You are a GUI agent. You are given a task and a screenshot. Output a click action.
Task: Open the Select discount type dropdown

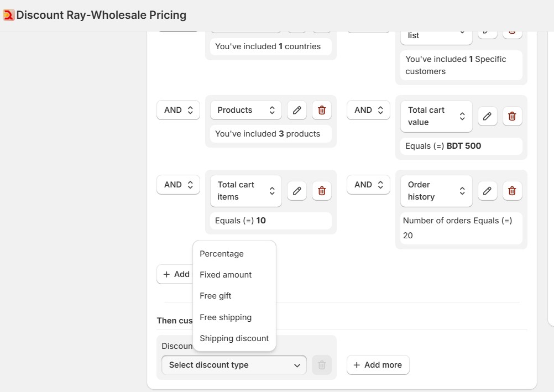pos(233,365)
